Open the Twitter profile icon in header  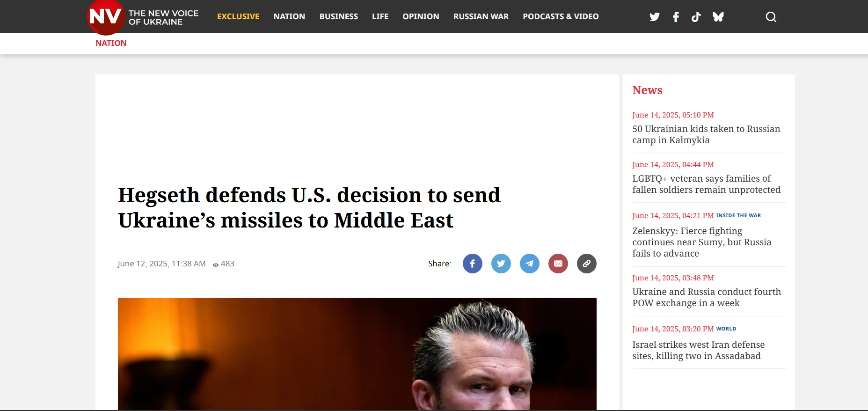(655, 17)
